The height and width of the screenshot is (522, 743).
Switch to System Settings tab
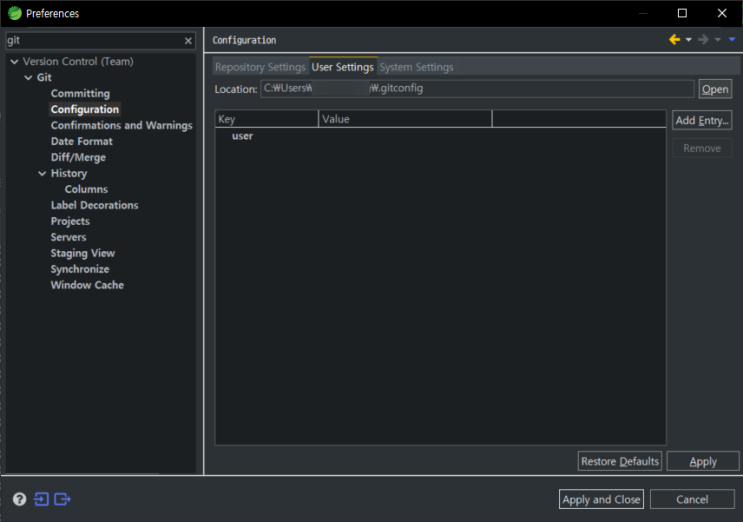(x=416, y=67)
